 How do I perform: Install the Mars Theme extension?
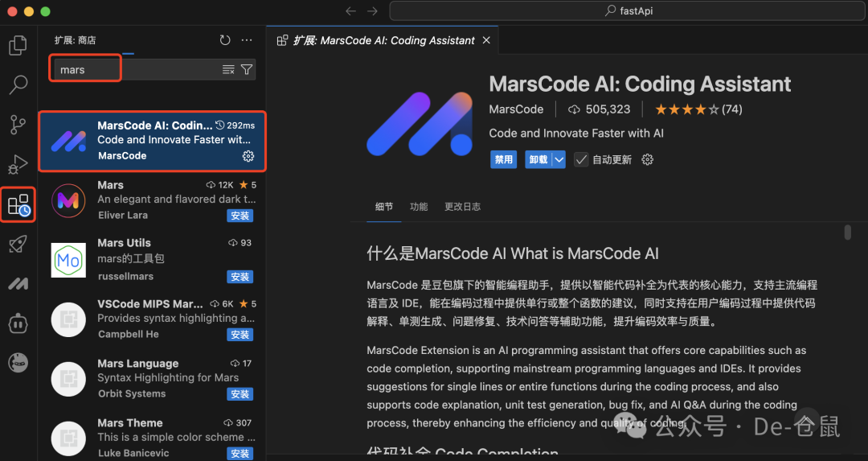point(240,453)
